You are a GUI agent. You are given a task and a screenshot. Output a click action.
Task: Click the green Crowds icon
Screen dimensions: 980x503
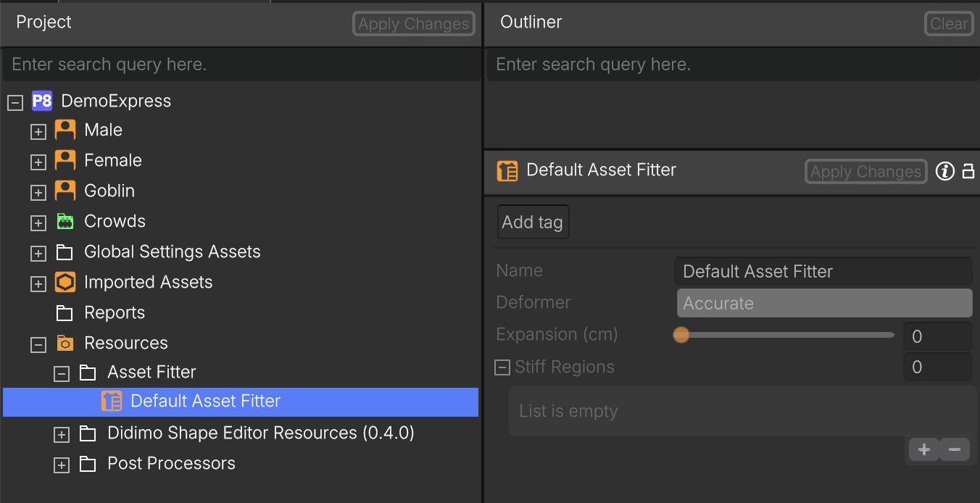click(65, 221)
